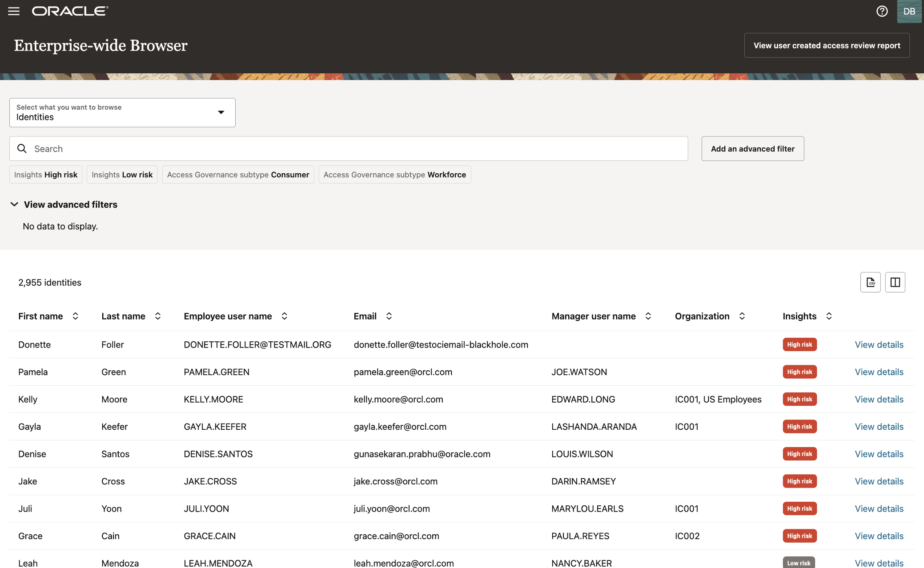Open View user created access review report
Screen dimensions: 924x568
point(826,45)
